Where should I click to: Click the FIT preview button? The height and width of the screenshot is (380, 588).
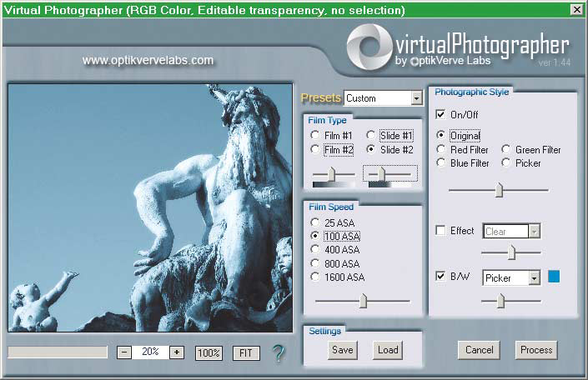click(246, 353)
